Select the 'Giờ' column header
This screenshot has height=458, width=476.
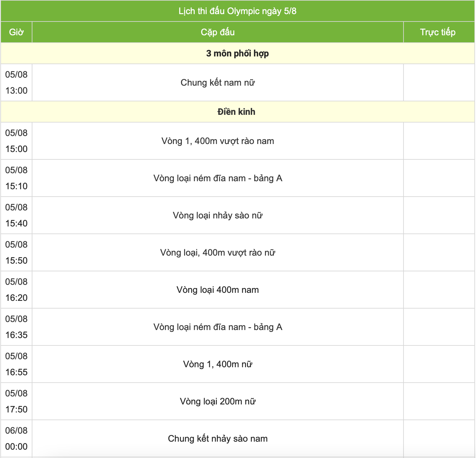pos(16,32)
